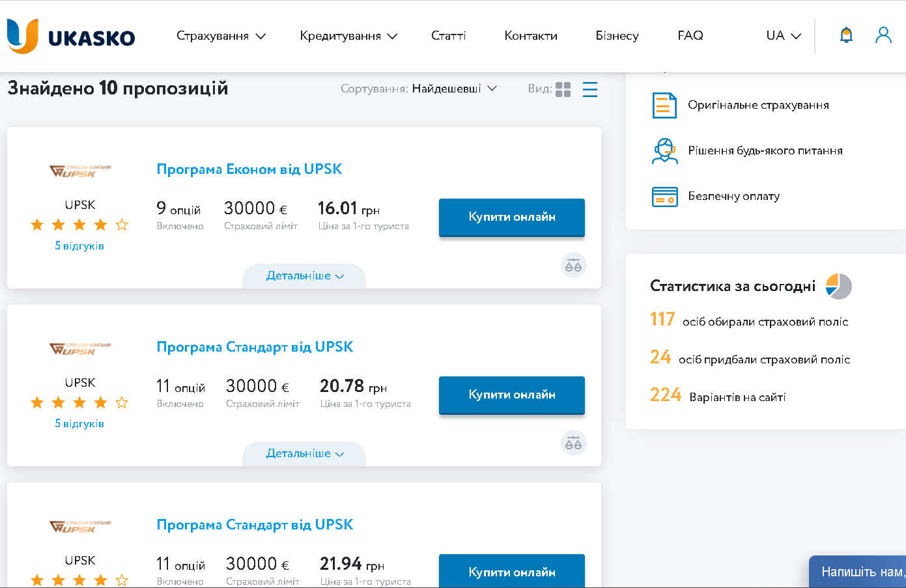Click star rating of Програма Економ
This screenshot has height=588, width=906.
click(79, 225)
